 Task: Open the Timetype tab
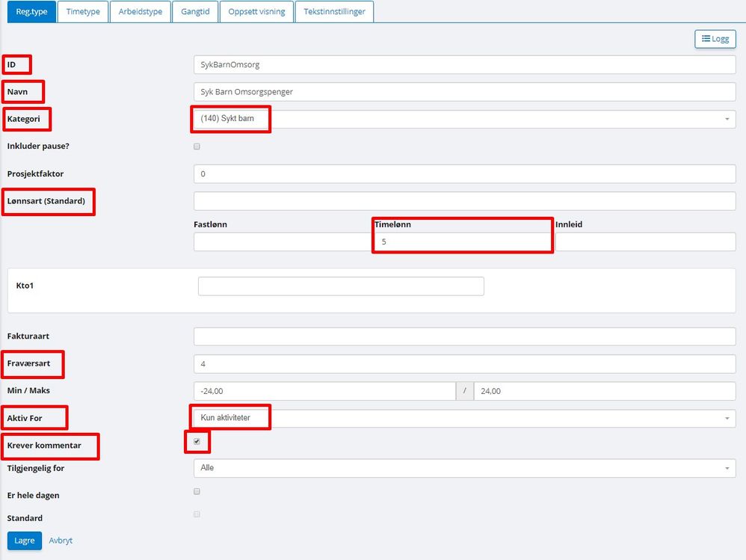tap(83, 11)
